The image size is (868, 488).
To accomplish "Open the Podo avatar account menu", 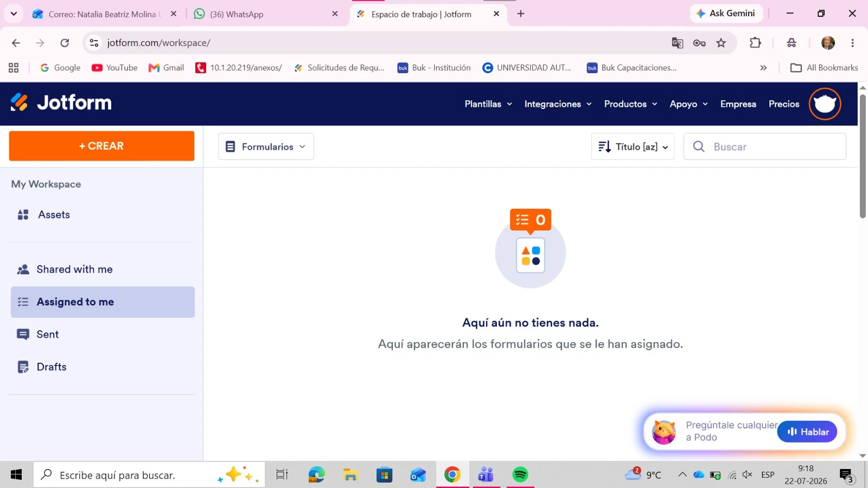I will point(825,104).
